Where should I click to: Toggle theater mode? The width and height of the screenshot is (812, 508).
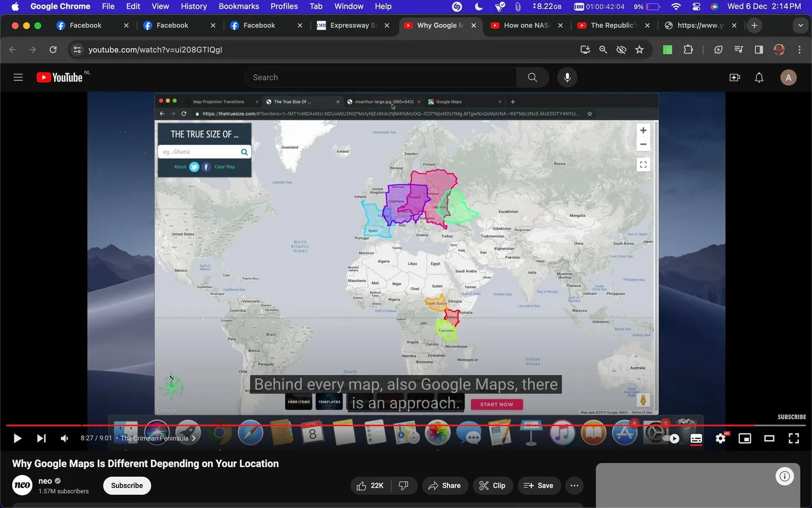tap(769, 438)
